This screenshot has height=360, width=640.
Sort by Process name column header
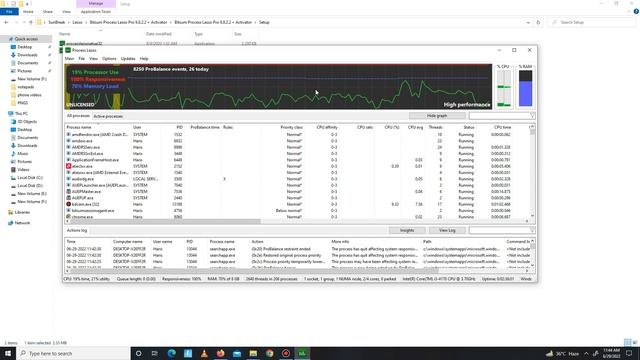[x=79, y=127]
